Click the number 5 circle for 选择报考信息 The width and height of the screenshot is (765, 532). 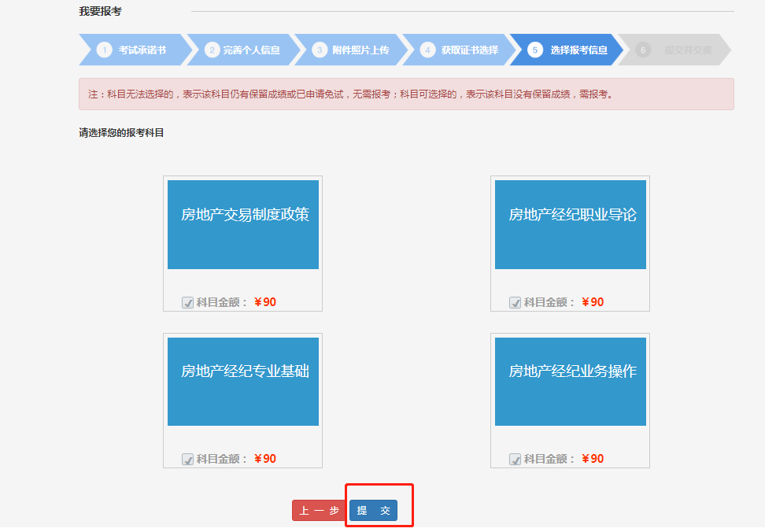pos(535,50)
